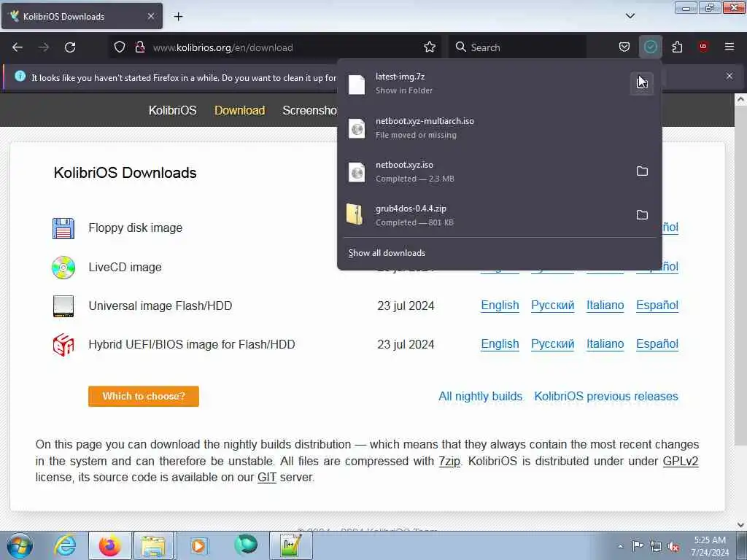Click the Hybrid UEFI/BIOS image icon
Image resolution: width=747 pixels, height=560 pixels.
(63, 345)
